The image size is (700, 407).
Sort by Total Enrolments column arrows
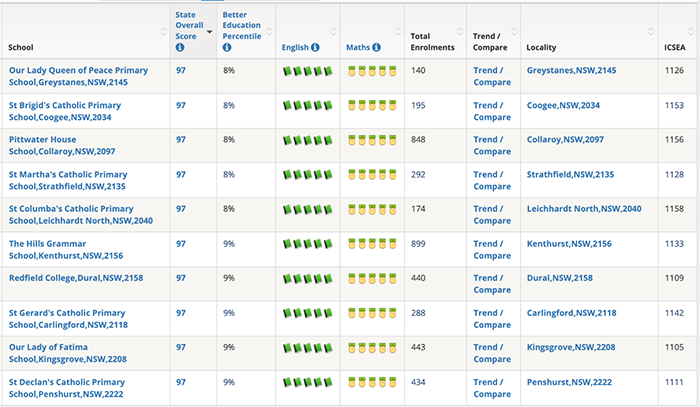460,31
